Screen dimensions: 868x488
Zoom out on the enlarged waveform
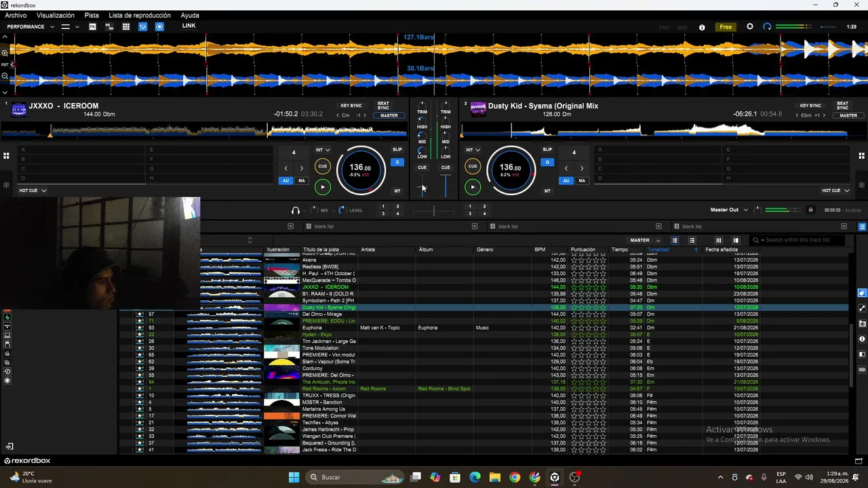pos(5,76)
